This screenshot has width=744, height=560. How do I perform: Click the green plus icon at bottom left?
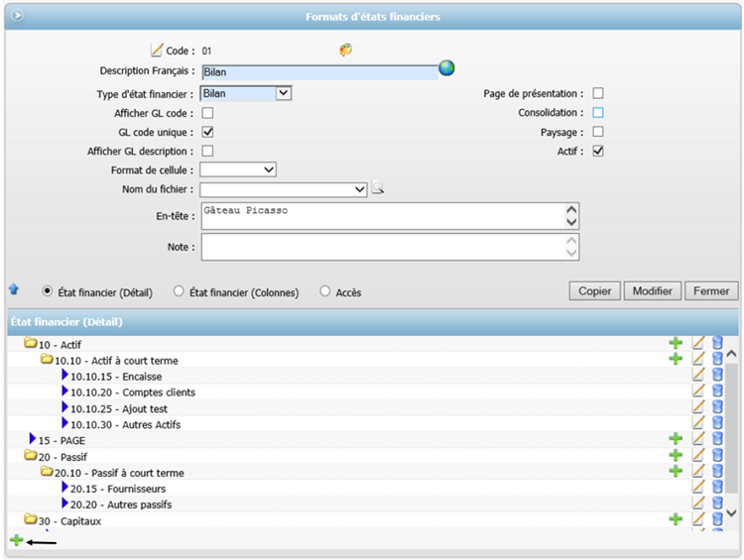coord(16,540)
